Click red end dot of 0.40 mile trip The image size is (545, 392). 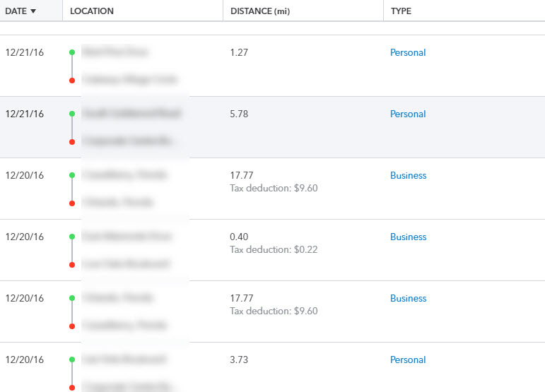72,265
